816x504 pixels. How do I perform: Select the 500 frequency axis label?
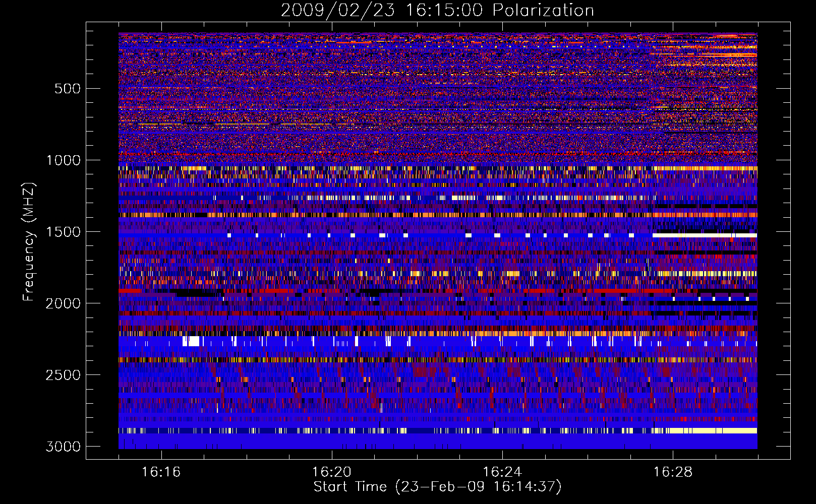click(x=67, y=89)
